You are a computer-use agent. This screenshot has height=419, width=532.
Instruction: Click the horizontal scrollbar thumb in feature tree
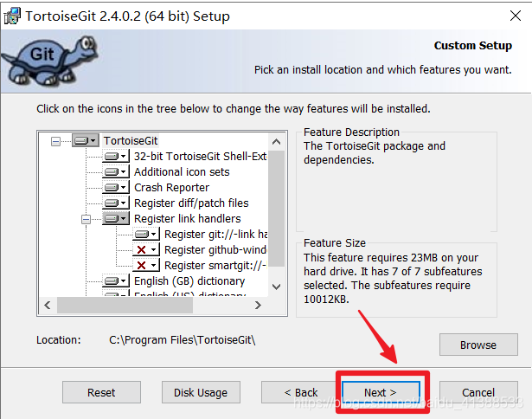pos(125,305)
